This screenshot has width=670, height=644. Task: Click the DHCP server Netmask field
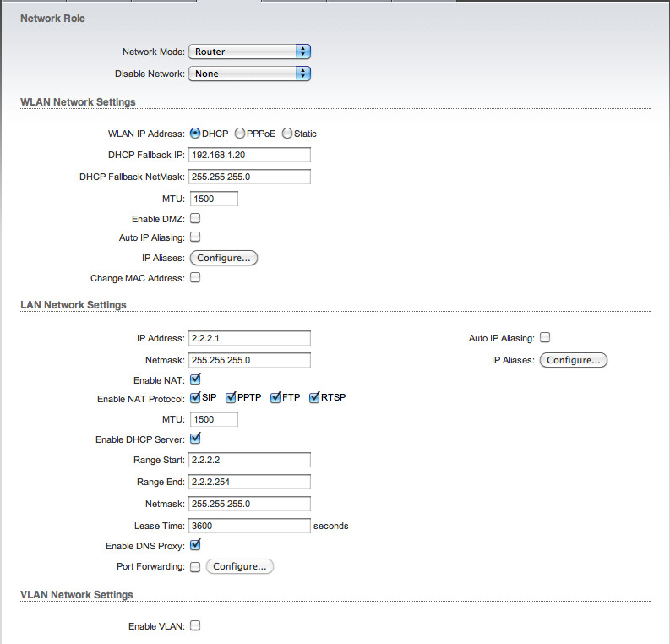coord(249,504)
